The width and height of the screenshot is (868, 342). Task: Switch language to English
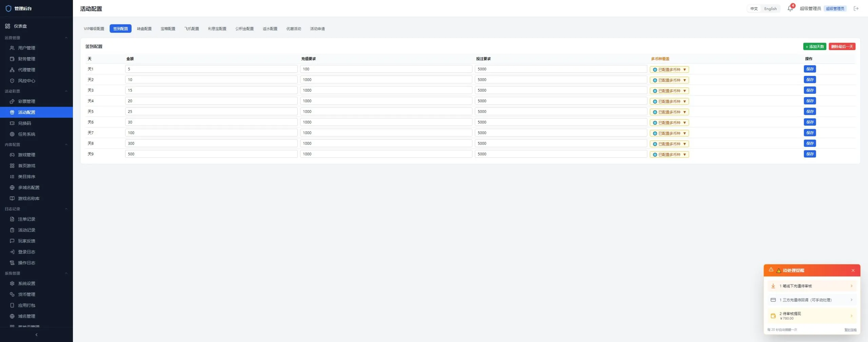pos(770,9)
